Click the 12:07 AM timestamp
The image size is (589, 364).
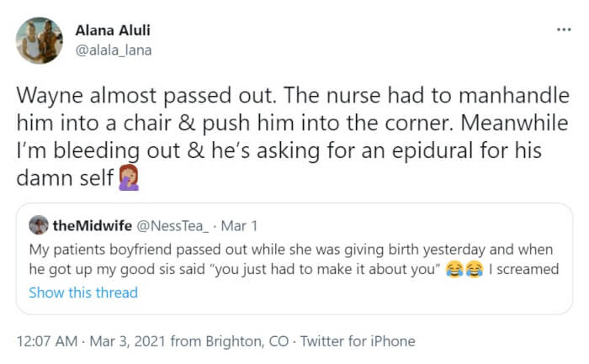point(48,341)
